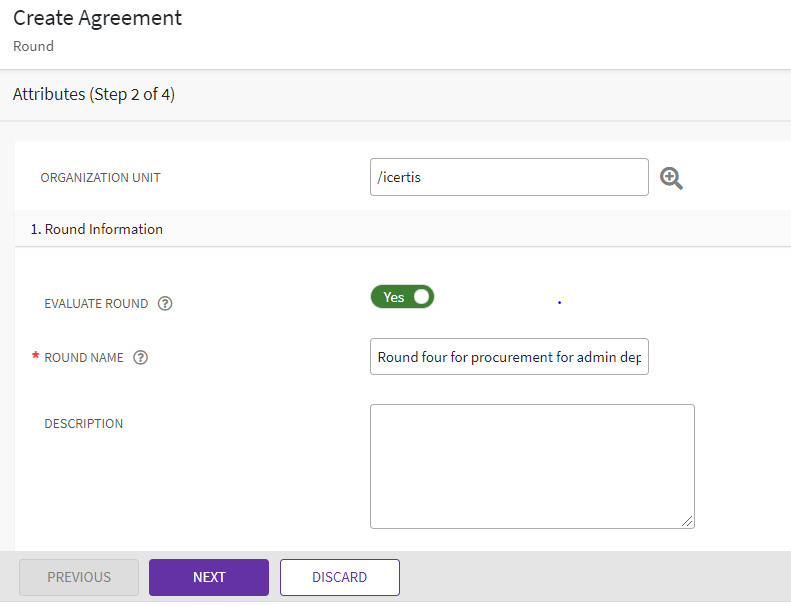Screen dimensions: 791x606
Task: Click the Description box resize handle
Action: 688,521
